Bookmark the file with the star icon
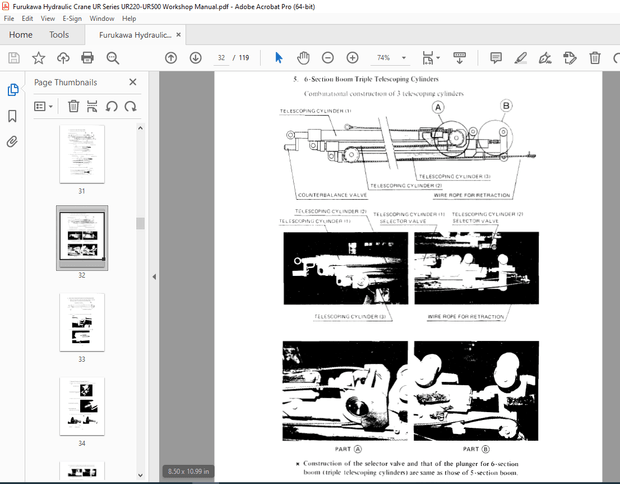Screen dimensions: 620x484 tap(38, 58)
